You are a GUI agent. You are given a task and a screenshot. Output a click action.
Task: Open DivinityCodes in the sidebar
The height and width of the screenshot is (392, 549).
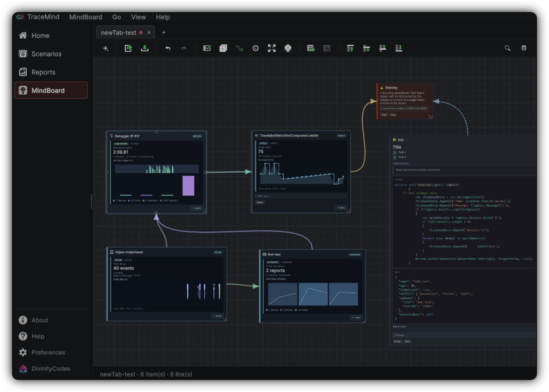tap(51, 368)
